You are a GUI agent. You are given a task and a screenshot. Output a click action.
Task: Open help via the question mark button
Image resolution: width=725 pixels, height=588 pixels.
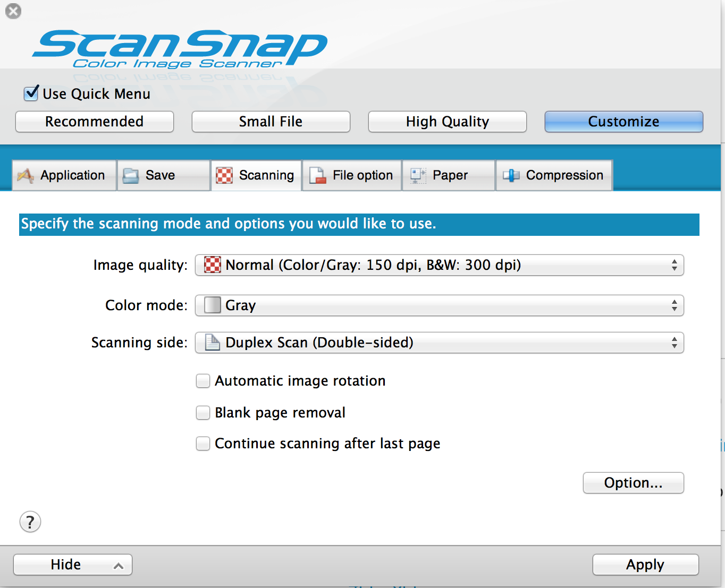[x=30, y=522]
